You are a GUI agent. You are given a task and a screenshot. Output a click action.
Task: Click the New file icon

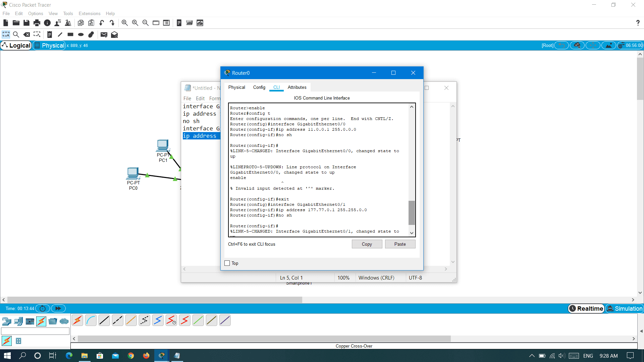click(6, 23)
